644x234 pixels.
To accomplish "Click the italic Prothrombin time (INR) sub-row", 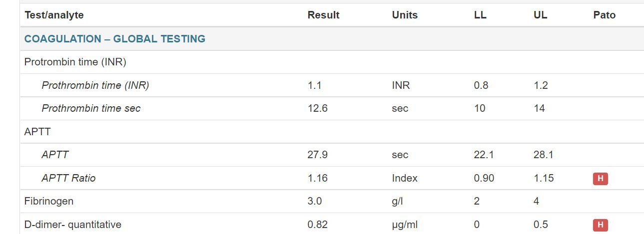I will click(95, 85).
